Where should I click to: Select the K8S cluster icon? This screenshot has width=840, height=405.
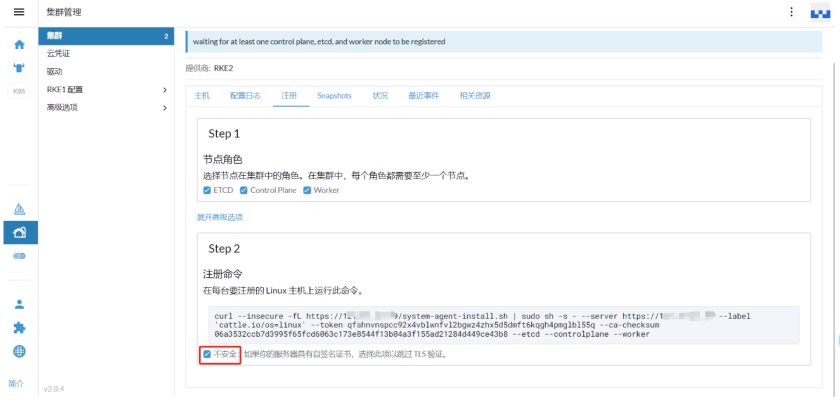19,91
